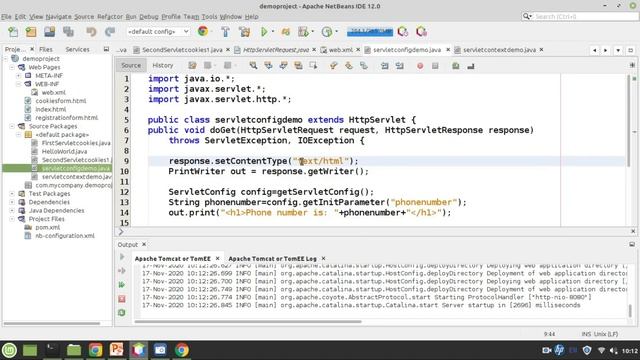Screen dimensions: 640x360
Task: Build the project with hammer icon
Action: click(225, 32)
